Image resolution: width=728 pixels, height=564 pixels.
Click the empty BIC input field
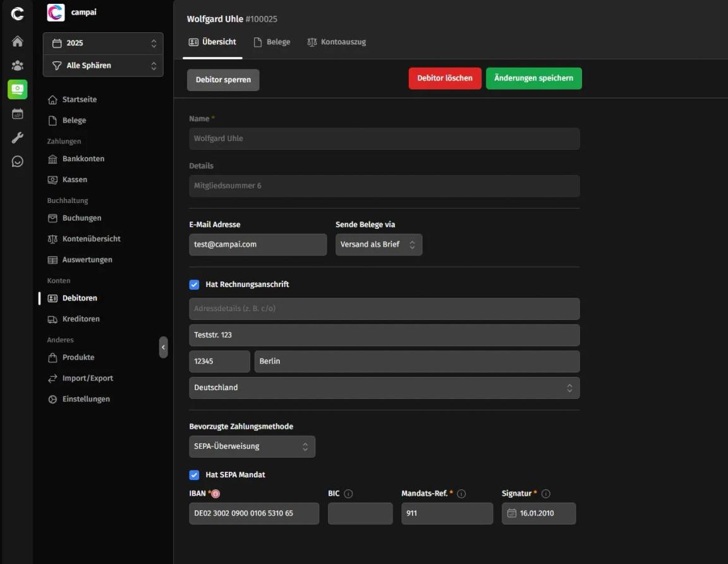point(360,513)
